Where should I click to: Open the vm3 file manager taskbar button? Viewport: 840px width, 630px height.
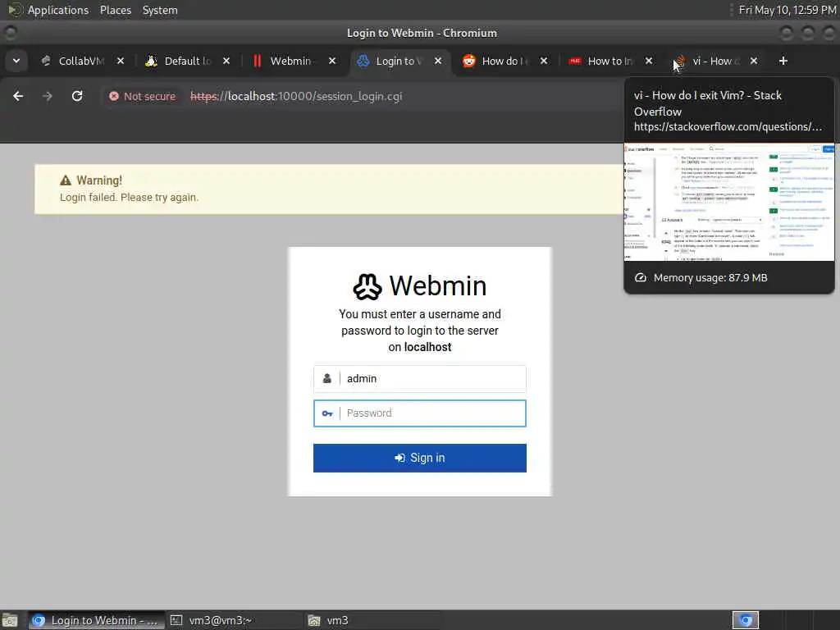[x=372, y=620]
